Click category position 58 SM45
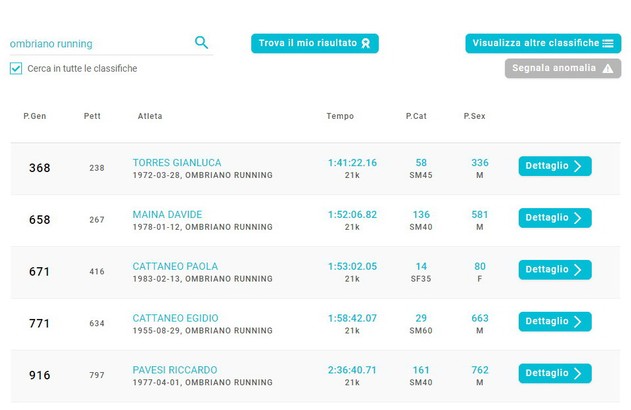631x410 pixels. click(x=421, y=169)
